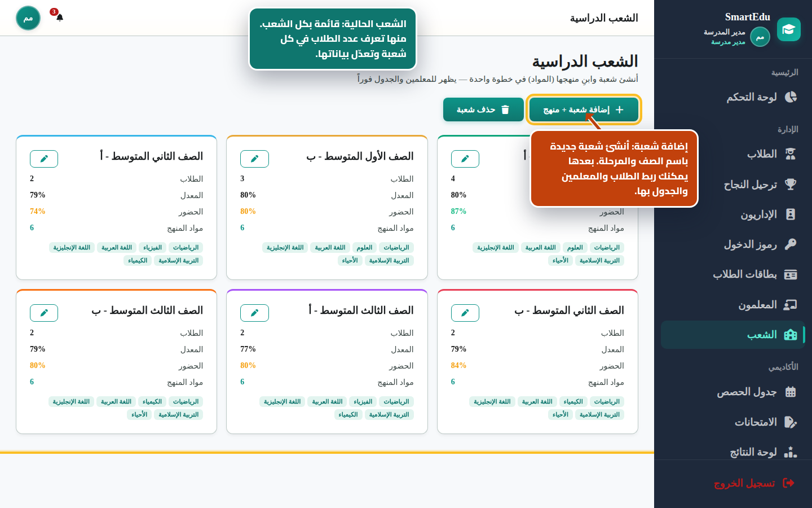Image resolution: width=812 pixels, height=508 pixels.
Task: Edit the الصف الأول المتوسط - ب section
Action: 254,159
